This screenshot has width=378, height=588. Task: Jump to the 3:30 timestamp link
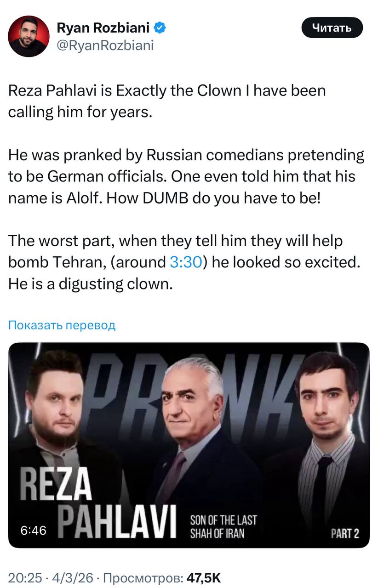pos(186,263)
